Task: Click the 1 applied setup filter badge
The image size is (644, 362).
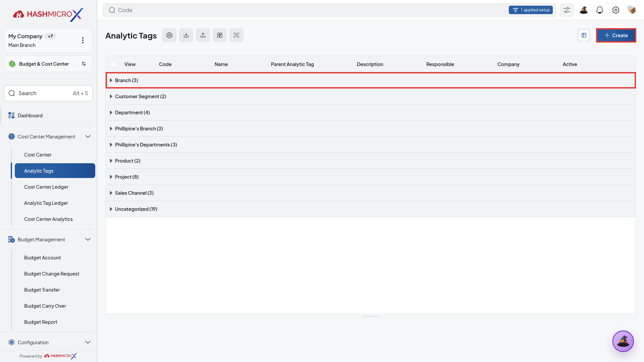Action: [531, 10]
